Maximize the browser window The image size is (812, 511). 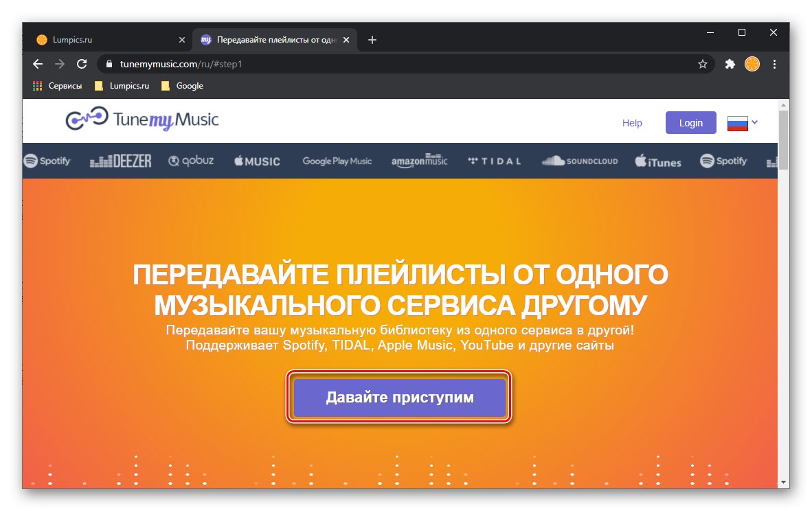(741, 32)
